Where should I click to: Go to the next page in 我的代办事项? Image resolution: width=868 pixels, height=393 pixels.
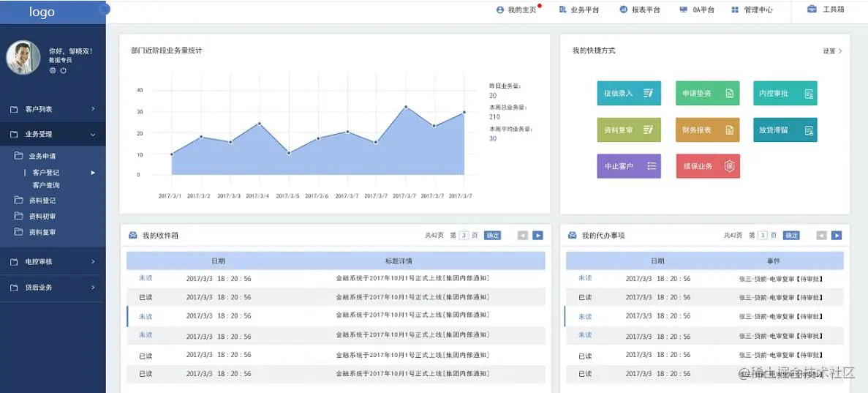point(837,235)
